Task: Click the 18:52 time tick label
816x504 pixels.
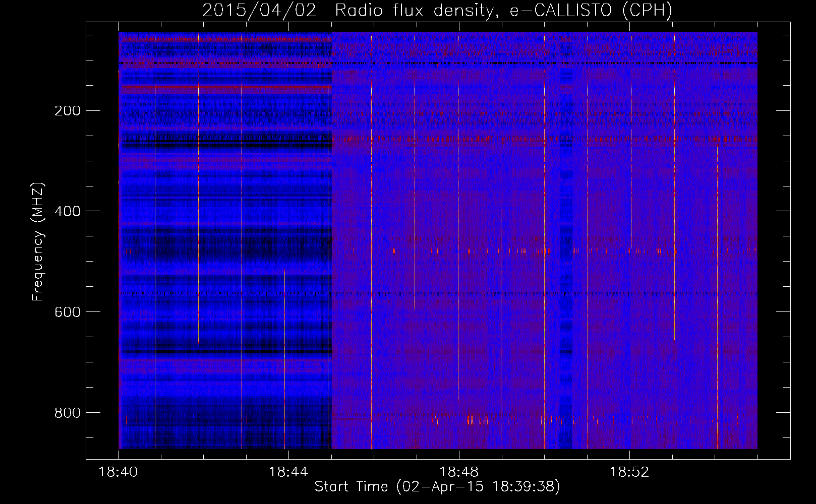Action: coord(629,472)
